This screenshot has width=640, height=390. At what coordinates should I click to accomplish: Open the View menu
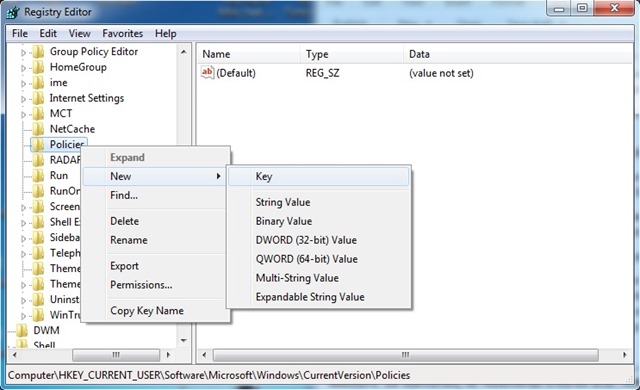[x=80, y=33]
